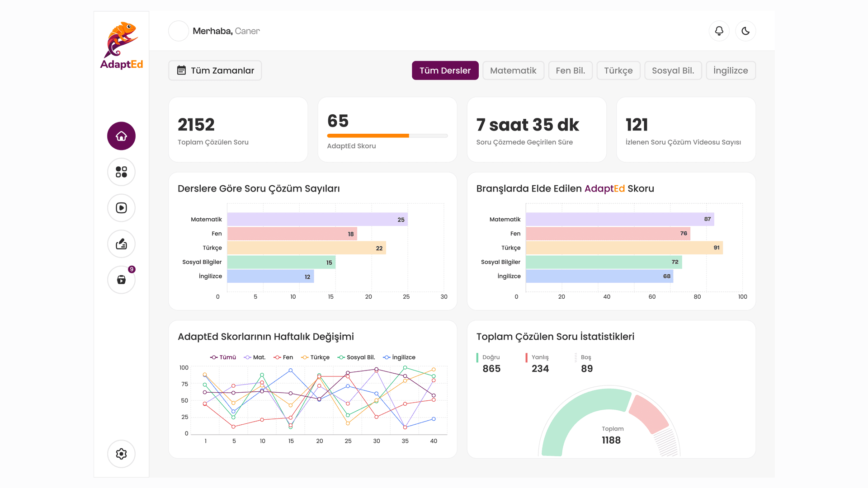Image resolution: width=868 pixels, height=488 pixels.
Task: Open the video play sidebar icon
Action: (x=121, y=208)
